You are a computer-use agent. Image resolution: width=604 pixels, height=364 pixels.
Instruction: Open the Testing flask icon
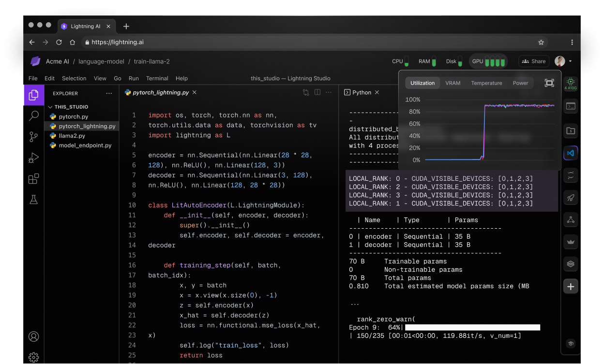[x=33, y=200]
